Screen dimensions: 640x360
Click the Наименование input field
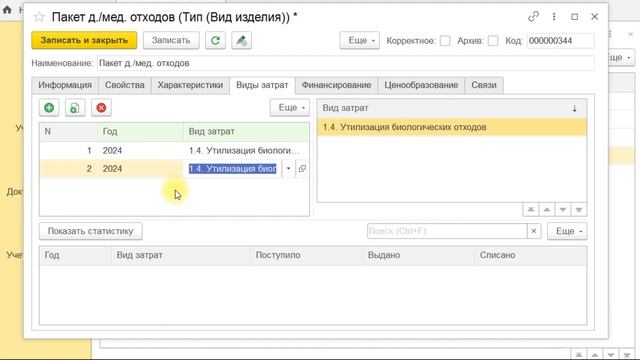point(346,63)
